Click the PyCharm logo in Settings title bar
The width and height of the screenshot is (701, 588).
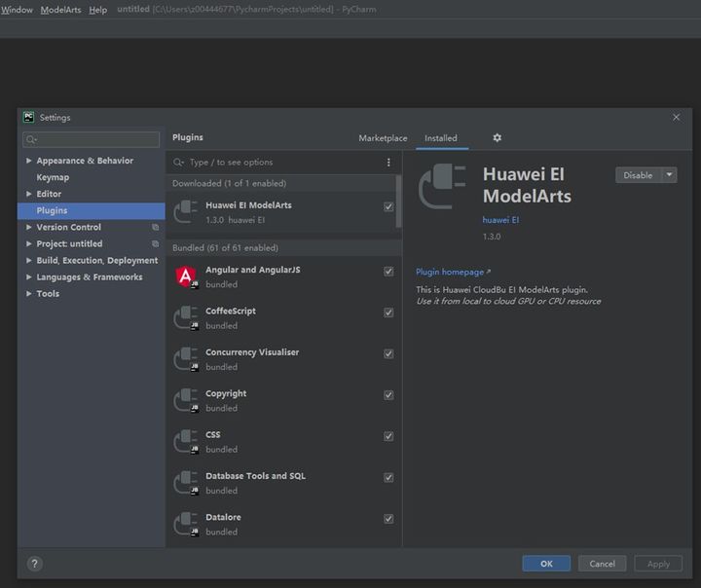pos(28,117)
